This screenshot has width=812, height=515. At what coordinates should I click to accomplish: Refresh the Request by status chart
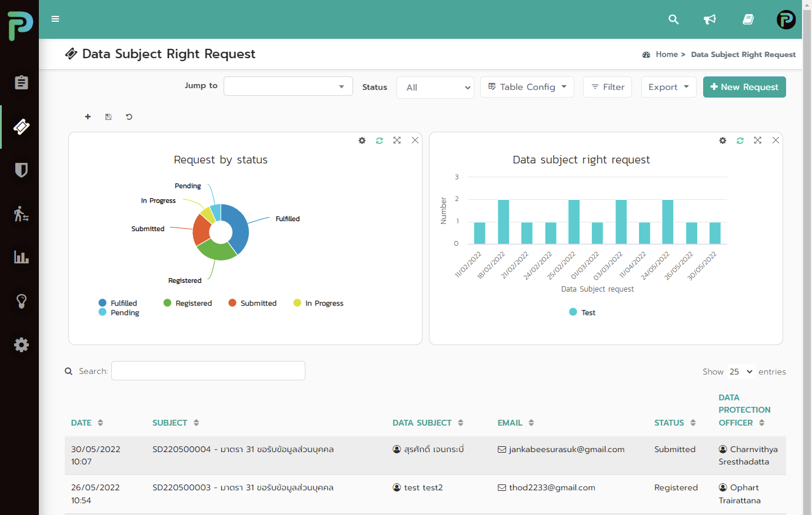click(380, 141)
